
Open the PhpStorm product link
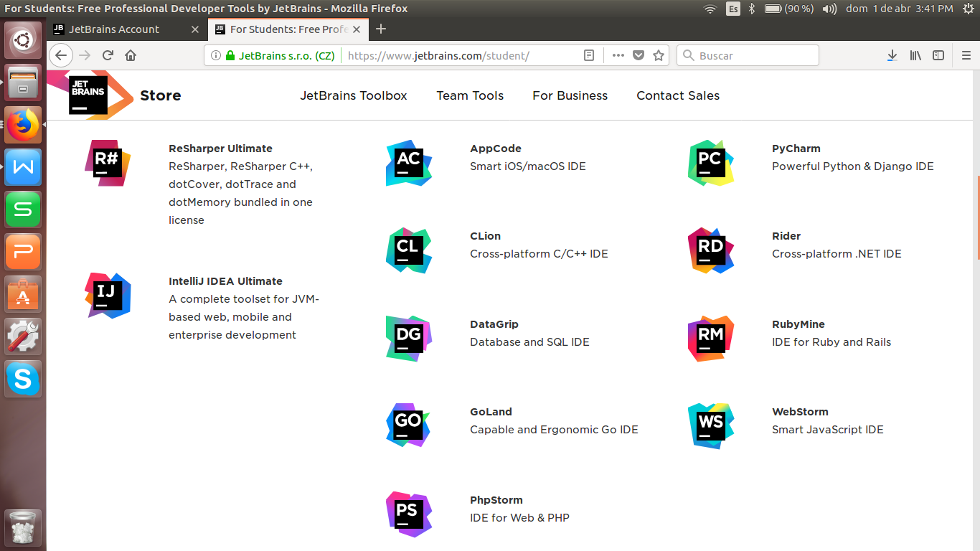coord(496,500)
